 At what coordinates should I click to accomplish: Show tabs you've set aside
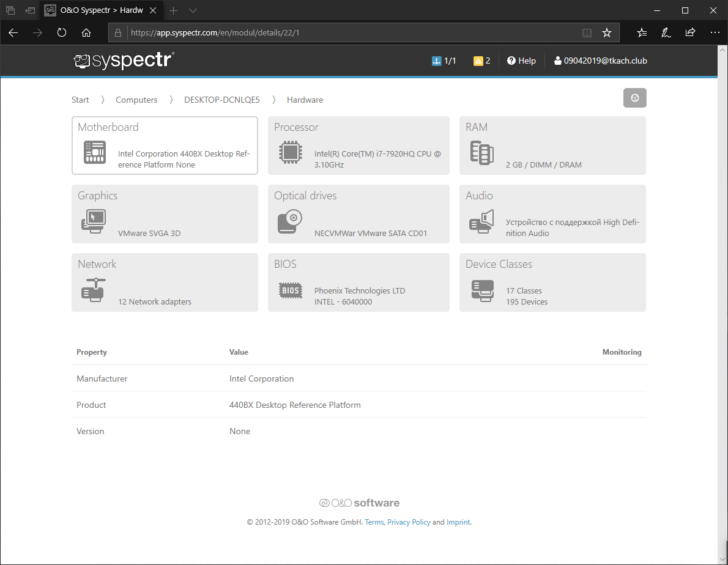click(x=10, y=10)
